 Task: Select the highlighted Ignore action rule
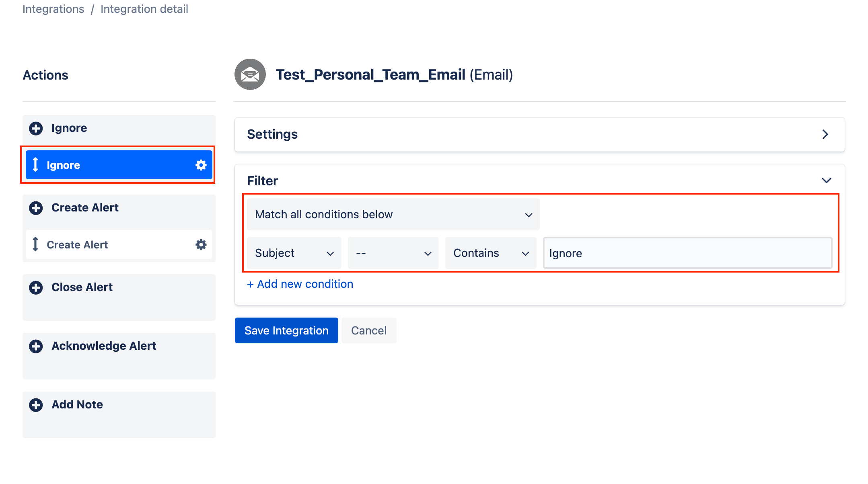[119, 165]
